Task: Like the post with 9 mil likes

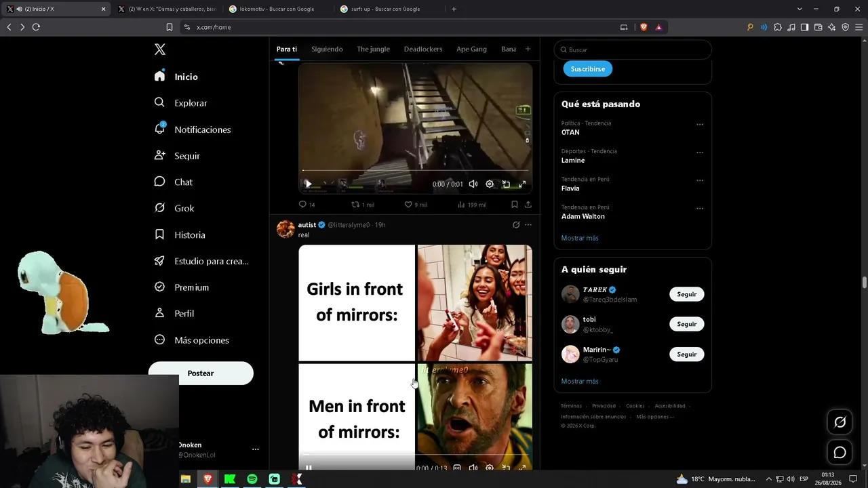Action: [x=416, y=204]
